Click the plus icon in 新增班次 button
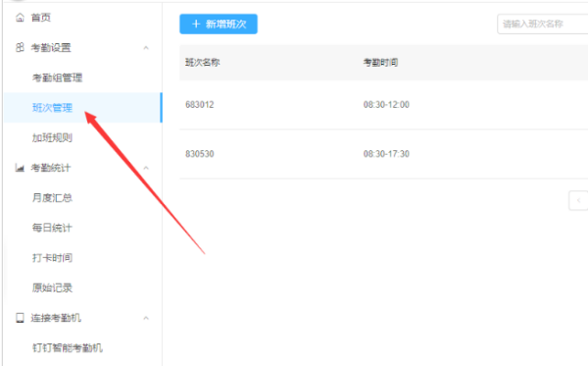 click(x=196, y=24)
